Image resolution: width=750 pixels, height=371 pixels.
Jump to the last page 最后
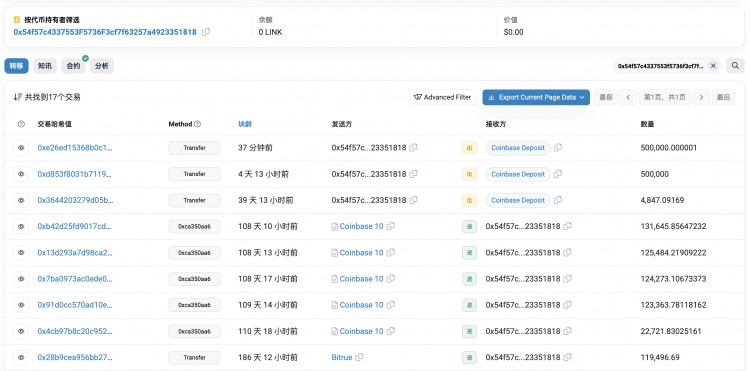pos(724,97)
